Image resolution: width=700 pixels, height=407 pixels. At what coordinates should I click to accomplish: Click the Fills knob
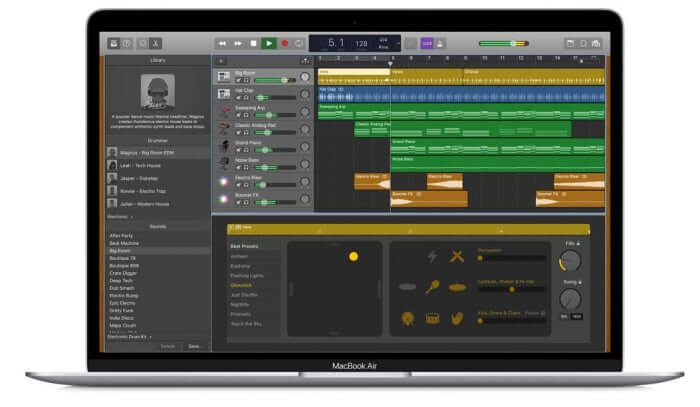pyautogui.click(x=570, y=261)
